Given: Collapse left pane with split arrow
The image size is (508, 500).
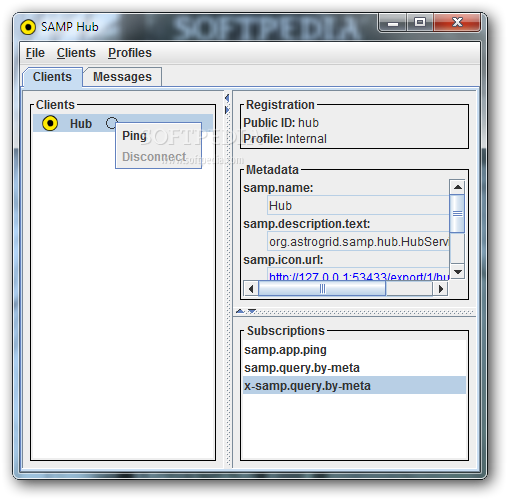Looking at the screenshot, I should click(x=227, y=98).
